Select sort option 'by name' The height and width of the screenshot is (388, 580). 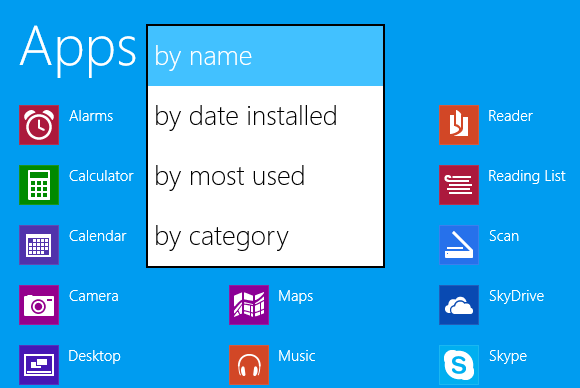pos(266,56)
